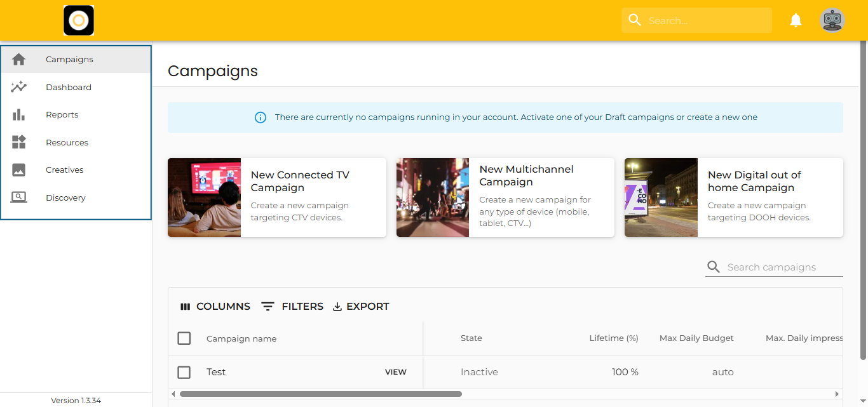
Task: Click the horizontal scrollbar under the table
Action: [x=320, y=394]
